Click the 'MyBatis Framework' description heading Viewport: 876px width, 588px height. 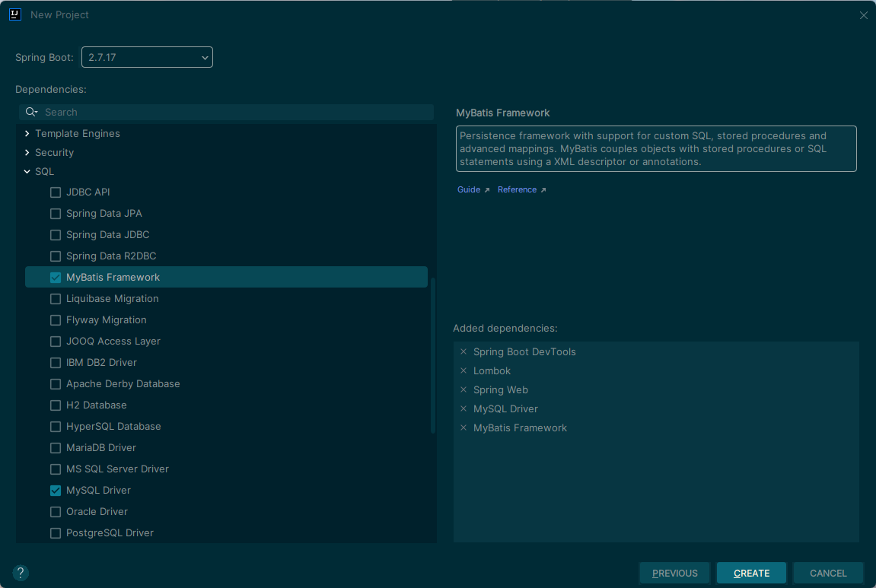point(503,113)
